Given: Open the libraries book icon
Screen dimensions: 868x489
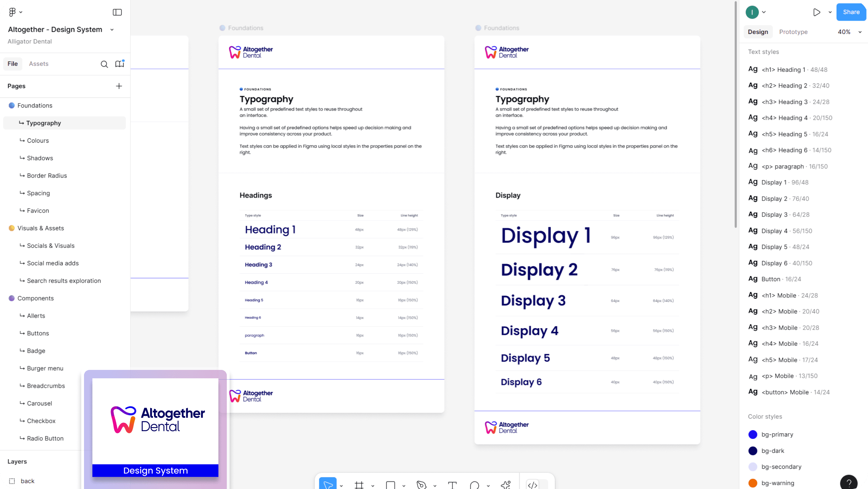Looking at the screenshot, I should [120, 64].
